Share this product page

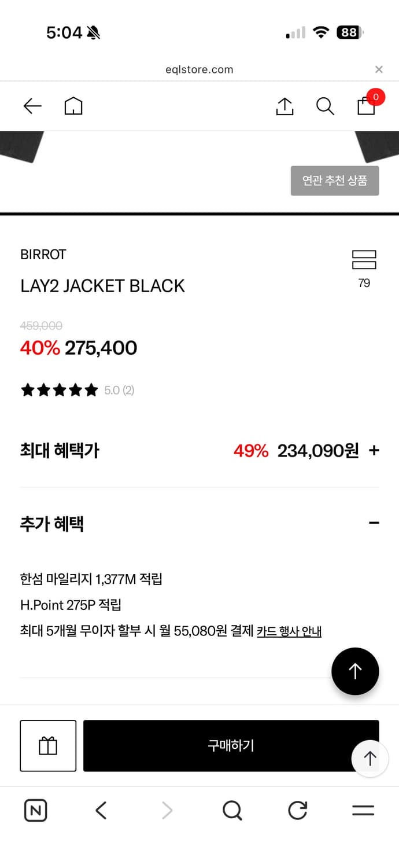pyautogui.click(x=284, y=106)
